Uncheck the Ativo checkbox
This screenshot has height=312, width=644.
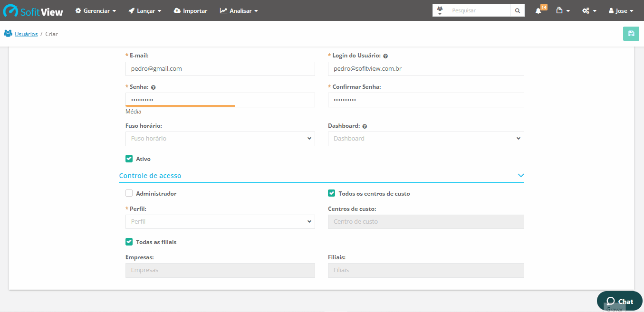point(129,159)
